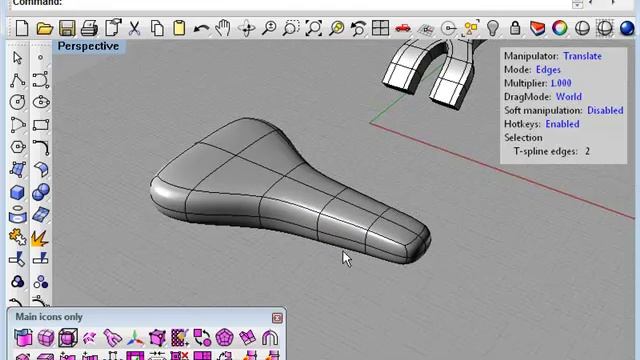The width and height of the screenshot is (640, 360).
Task: Click the T-Splines square-to-circle swap icon
Action: [202, 338]
